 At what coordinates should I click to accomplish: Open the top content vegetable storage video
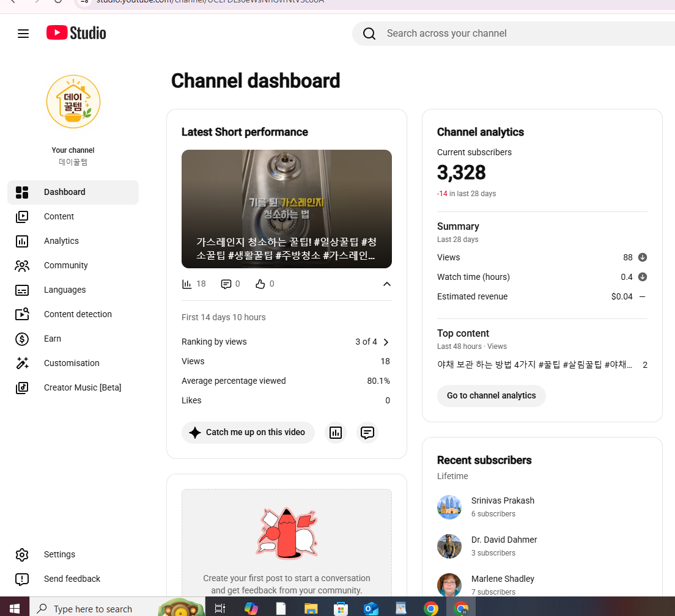(534, 365)
